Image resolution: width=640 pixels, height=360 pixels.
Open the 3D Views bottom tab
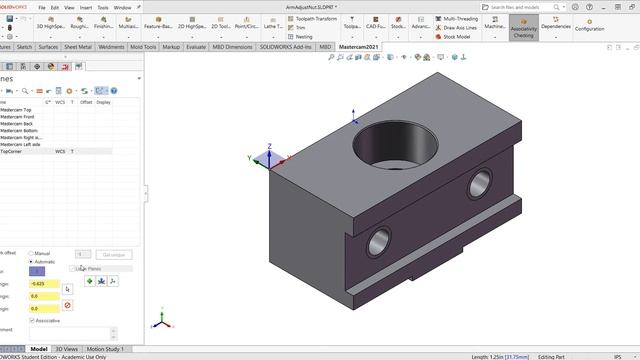click(67, 349)
